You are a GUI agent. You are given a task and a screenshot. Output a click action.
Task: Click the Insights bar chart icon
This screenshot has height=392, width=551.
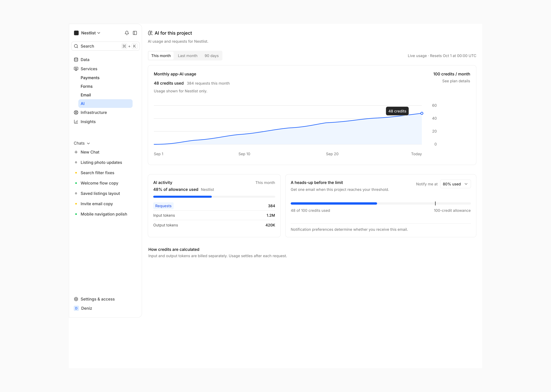point(76,122)
